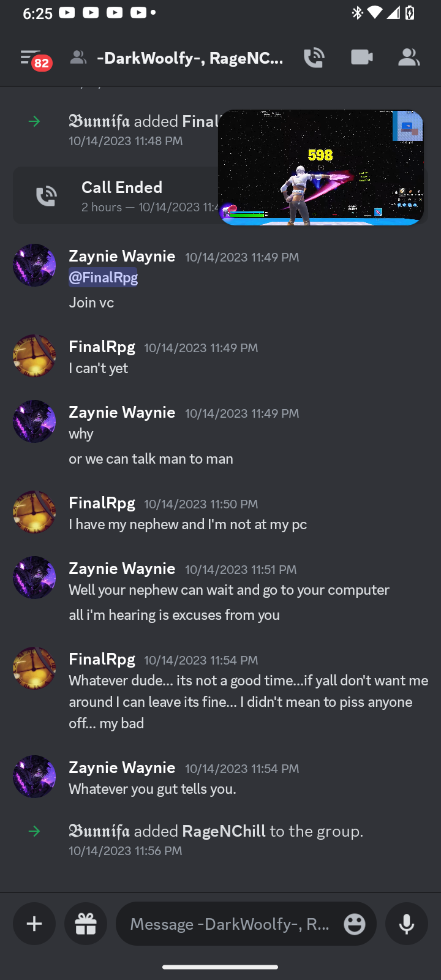
Task: Tap the plus attachment button
Action: pyautogui.click(x=34, y=924)
